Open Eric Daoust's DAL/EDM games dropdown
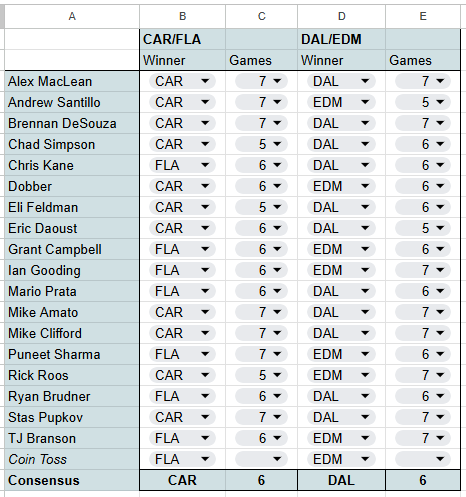The image size is (466, 497). (x=423, y=228)
